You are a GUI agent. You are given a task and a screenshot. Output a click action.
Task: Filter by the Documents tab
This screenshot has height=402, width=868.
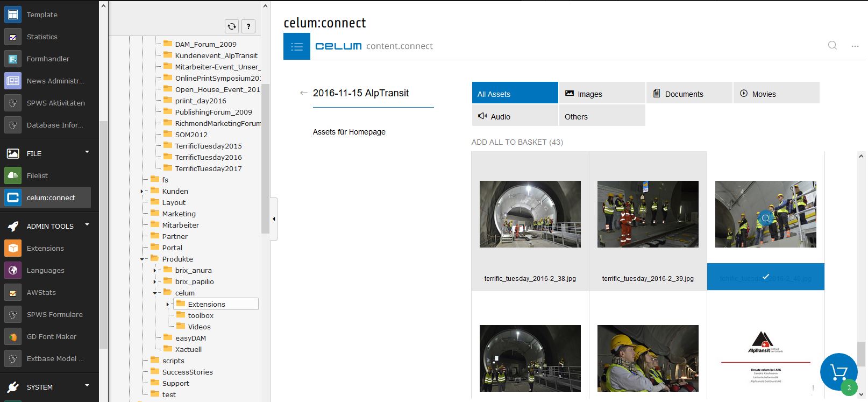[689, 93]
